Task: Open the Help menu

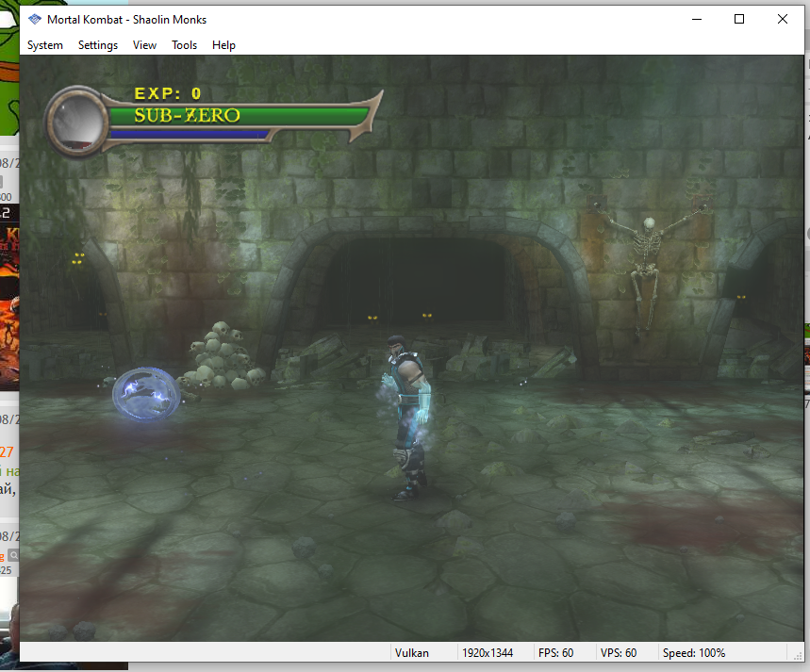Action: click(223, 45)
